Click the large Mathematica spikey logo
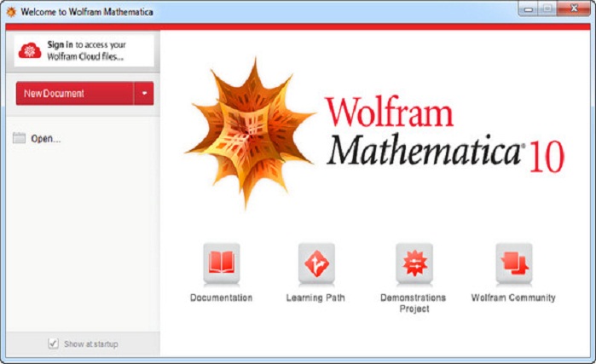The width and height of the screenshot is (596, 364). pos(250,133)
